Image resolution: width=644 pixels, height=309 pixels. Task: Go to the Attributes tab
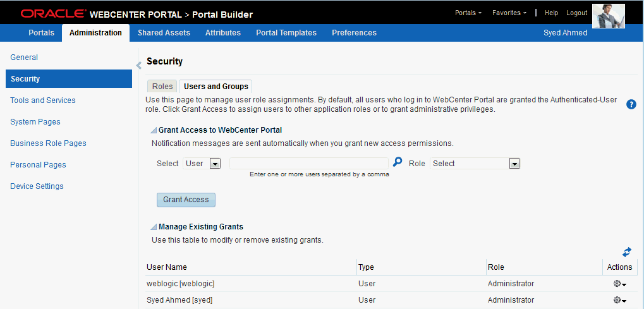[x=223, y=33]
